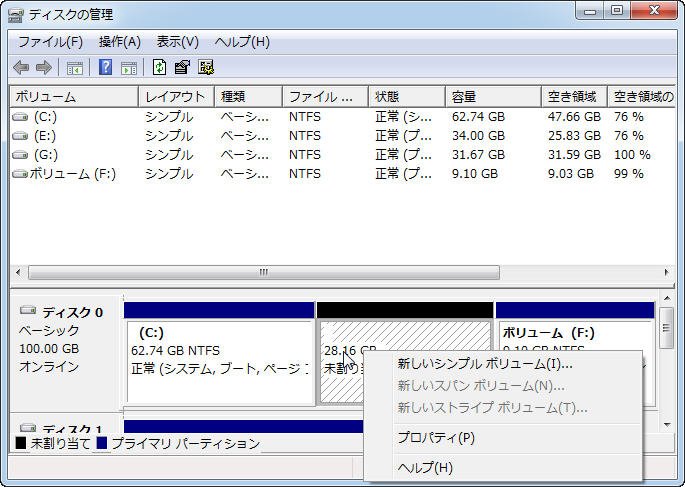Click the ディスク 0 disk icon
The width and height of the screenshot is (685, 487).
28,310
